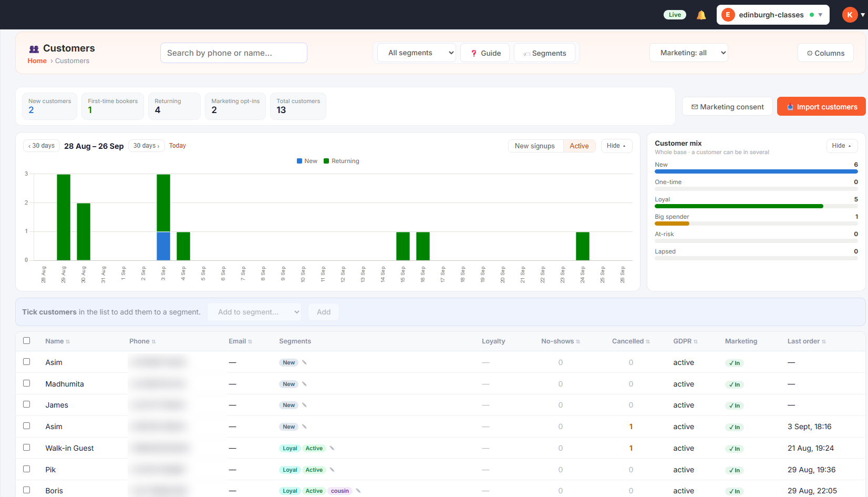Go to next 30 days
Viewport: 868px width, 497px height.
(x=147, y=146)
